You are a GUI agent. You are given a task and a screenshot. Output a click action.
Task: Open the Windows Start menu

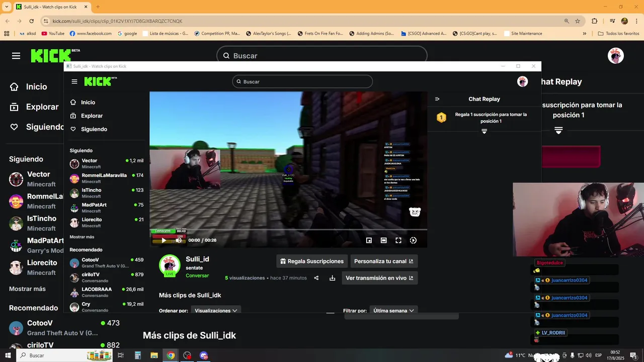8,355
